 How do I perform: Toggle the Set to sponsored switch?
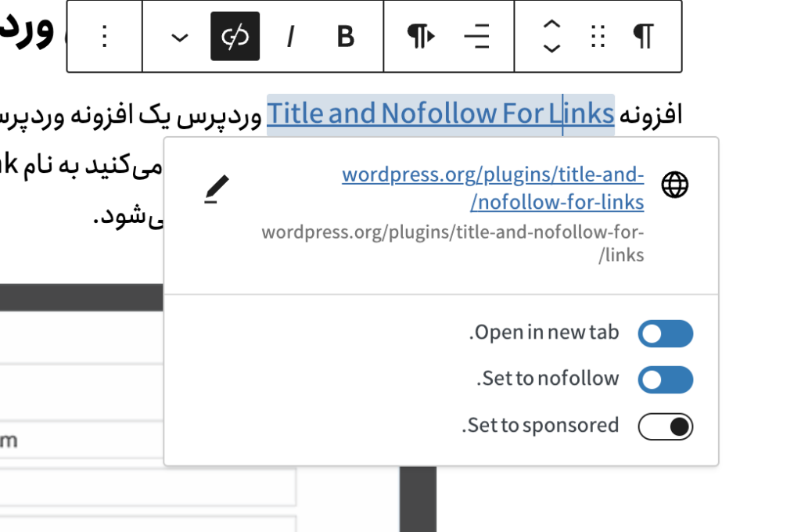[665, 426]
